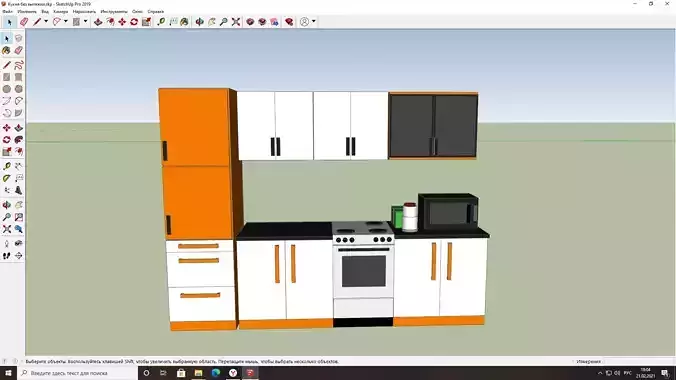Choose the Section Plane tool
This screenshot has height=380, width=676.
19,256
